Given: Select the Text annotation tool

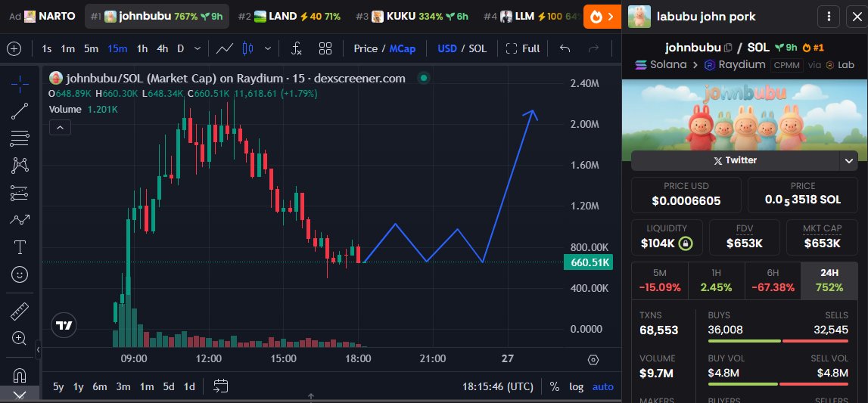Looking at the screenshot, I should coord(20,247).
